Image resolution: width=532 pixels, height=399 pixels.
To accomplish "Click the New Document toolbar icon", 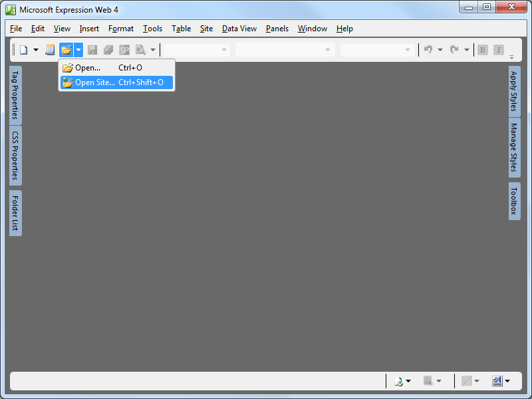I will (23, 50).
